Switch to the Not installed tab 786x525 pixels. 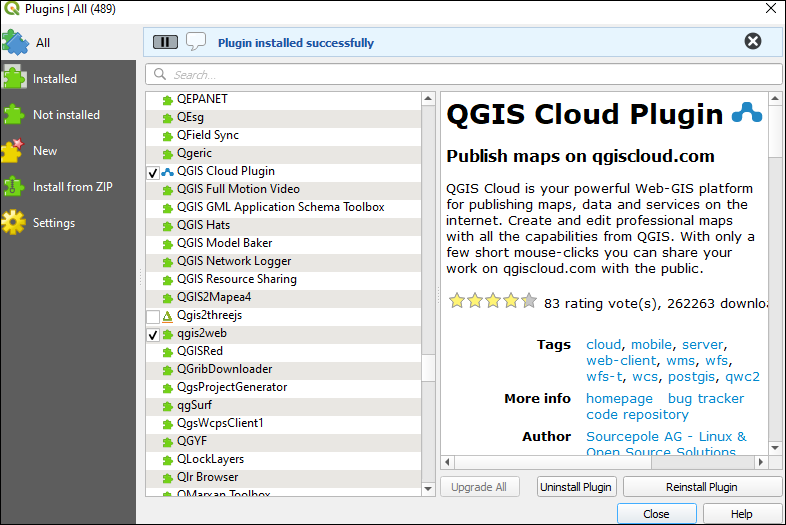pos(68,115)
